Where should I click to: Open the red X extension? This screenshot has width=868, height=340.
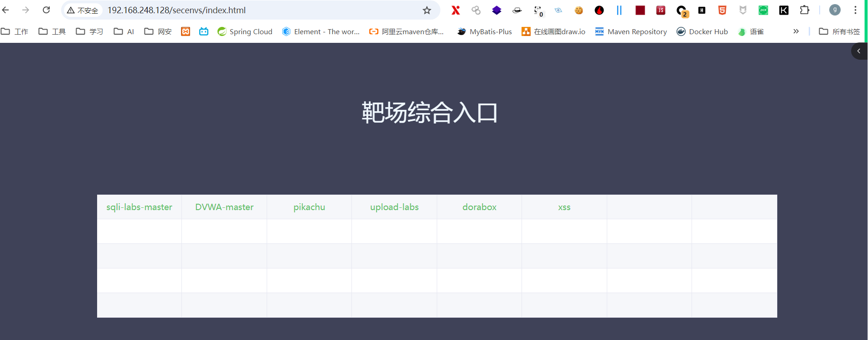coord(455,10)
